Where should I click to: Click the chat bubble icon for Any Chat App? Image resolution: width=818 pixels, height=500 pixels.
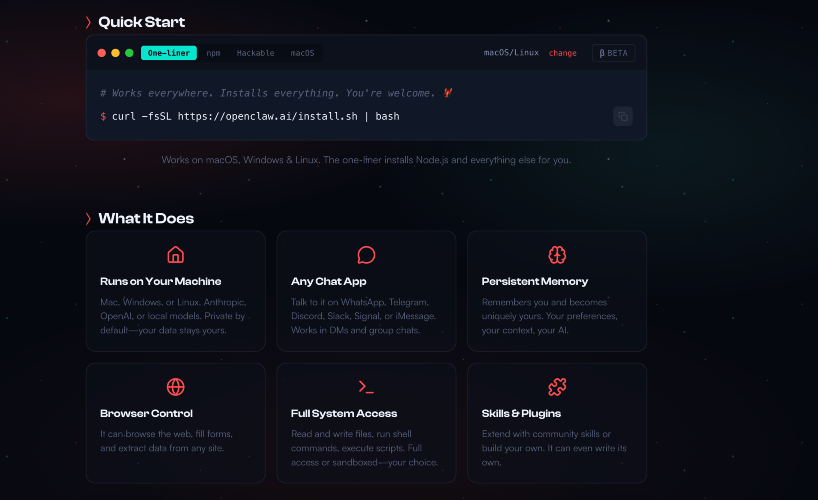366,255
